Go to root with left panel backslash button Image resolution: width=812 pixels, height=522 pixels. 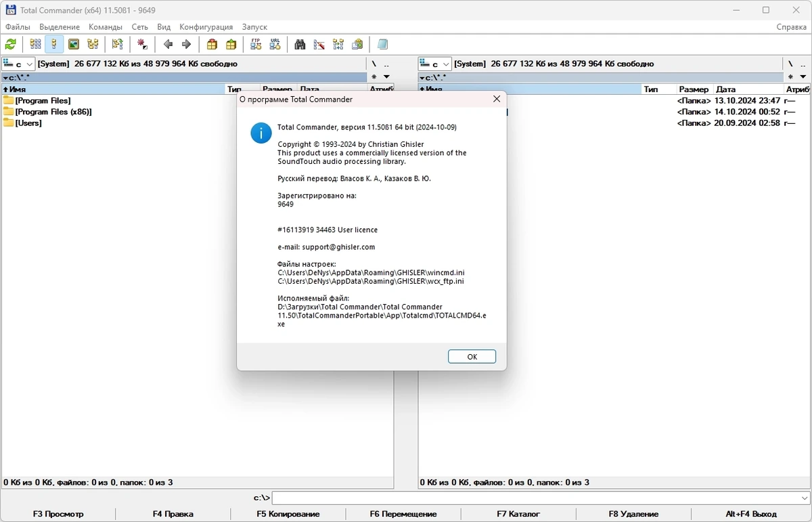click(x=374, y=64)
